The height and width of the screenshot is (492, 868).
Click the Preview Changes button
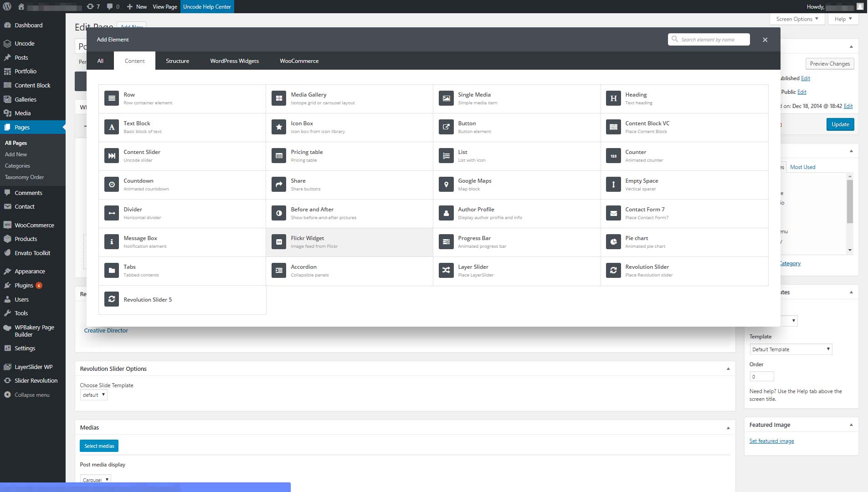point(829,64)
